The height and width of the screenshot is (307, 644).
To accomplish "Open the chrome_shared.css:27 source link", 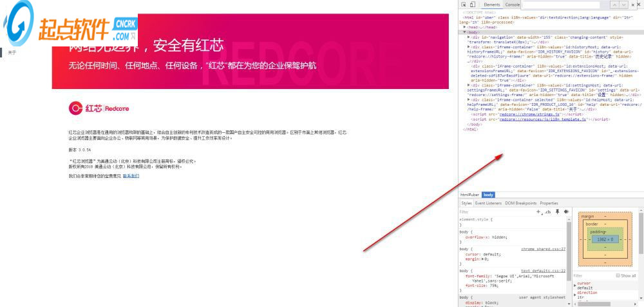I will coord(544,250).
